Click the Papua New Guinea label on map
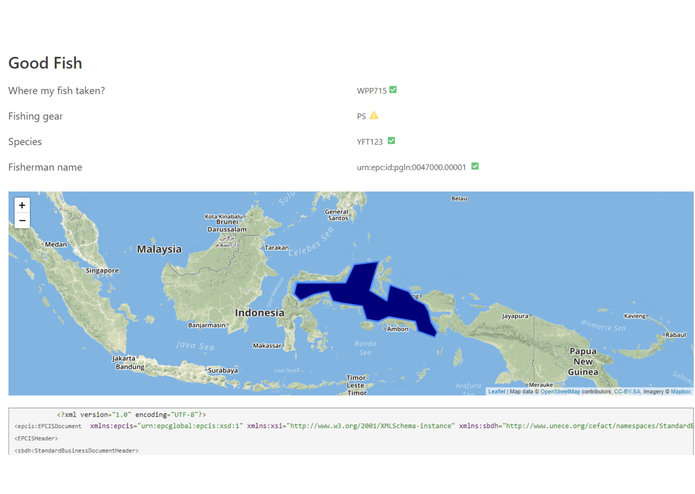 [x=583, y=362]
